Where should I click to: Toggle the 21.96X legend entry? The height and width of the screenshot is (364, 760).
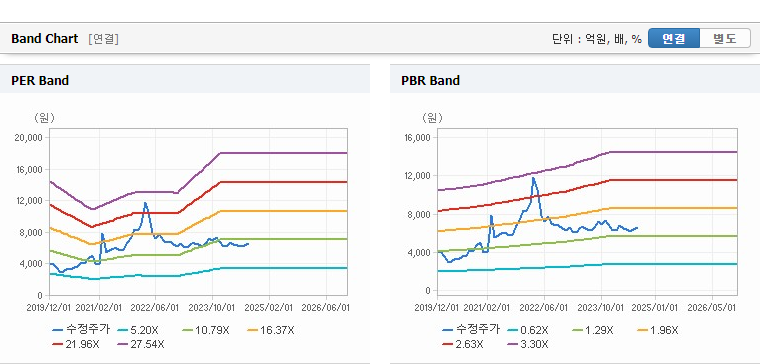pyautogui.click(x=76, y=344)
